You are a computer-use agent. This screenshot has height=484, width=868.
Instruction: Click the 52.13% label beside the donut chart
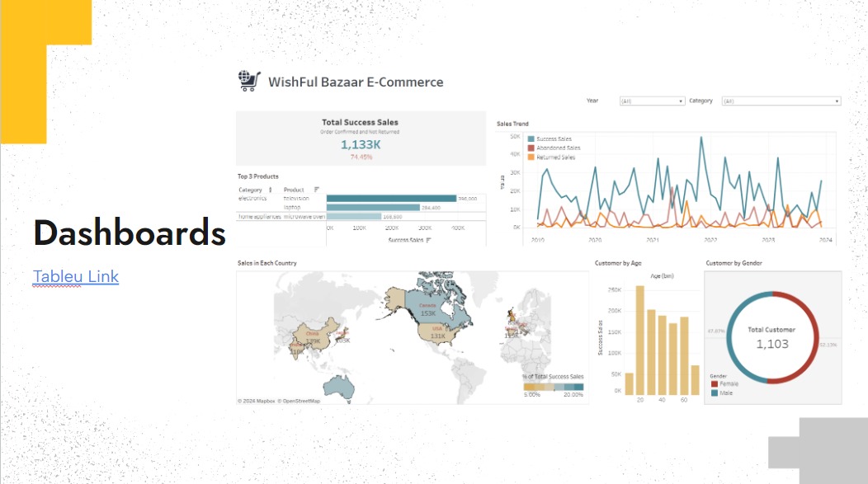click(828, 345)
